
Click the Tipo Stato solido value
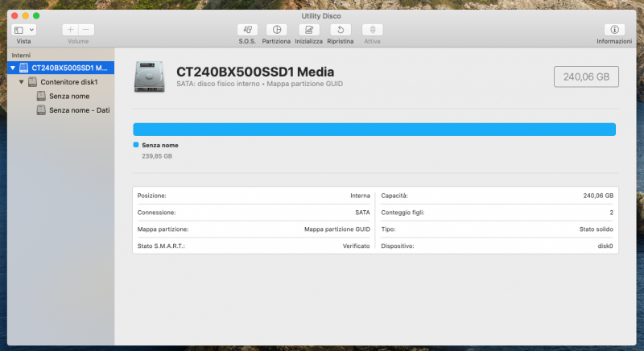(x=596, y=229)
